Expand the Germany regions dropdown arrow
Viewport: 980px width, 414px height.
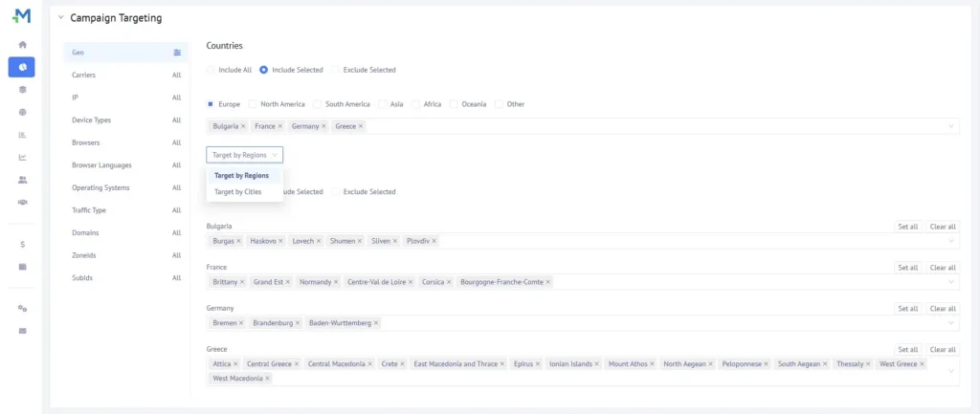(951, 323)
